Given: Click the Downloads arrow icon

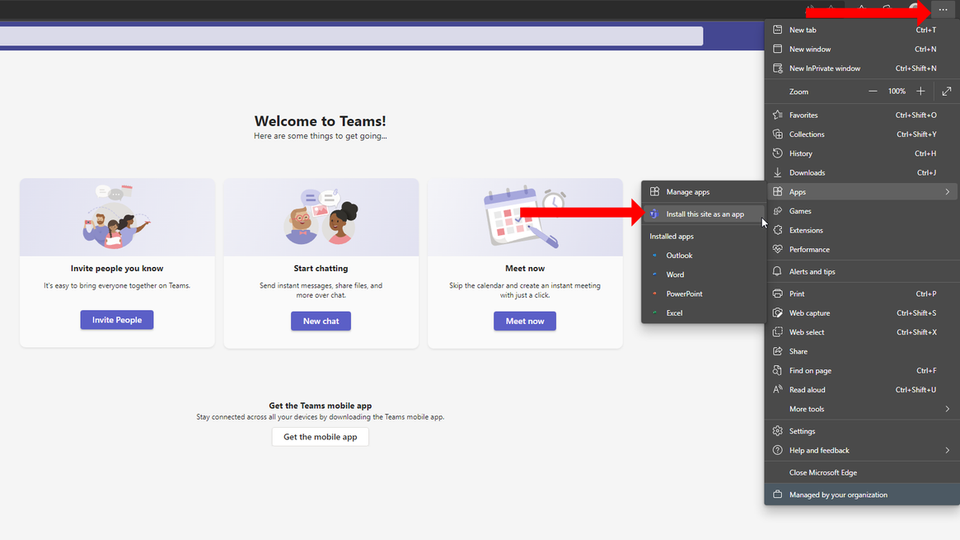Looking at the screenshot, I should coord(778,173).
